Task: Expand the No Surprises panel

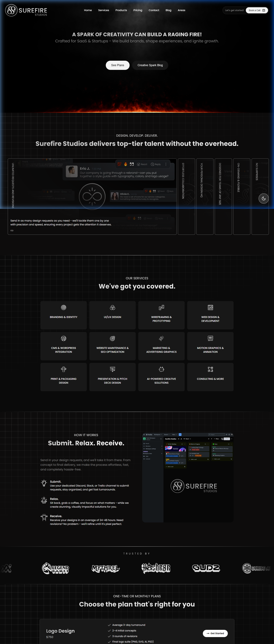Action: 260,196
